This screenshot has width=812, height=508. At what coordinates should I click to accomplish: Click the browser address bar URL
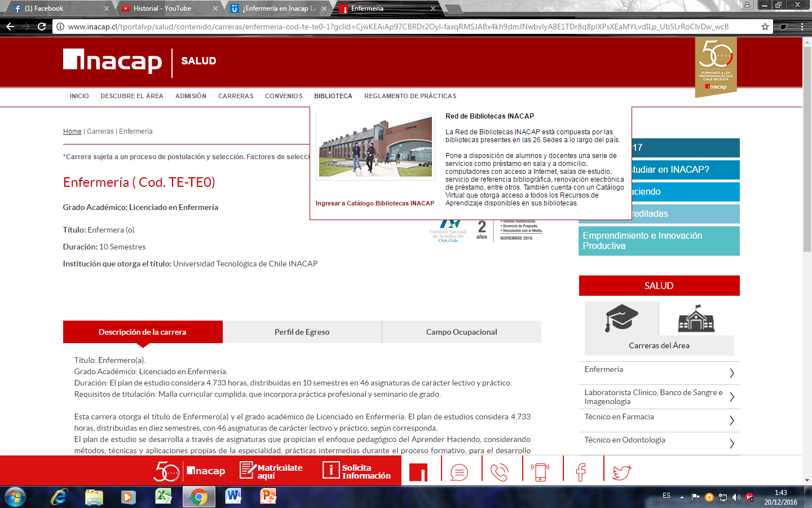(x=398, y=27)
